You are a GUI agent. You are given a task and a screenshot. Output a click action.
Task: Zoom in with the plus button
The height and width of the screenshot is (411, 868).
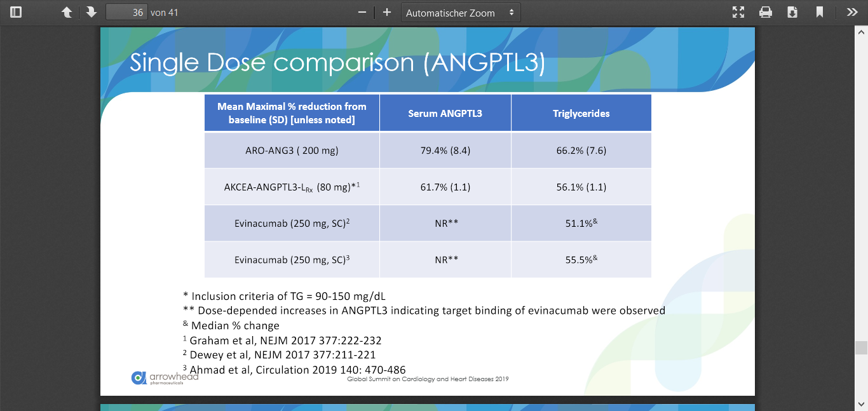(386, 12)
